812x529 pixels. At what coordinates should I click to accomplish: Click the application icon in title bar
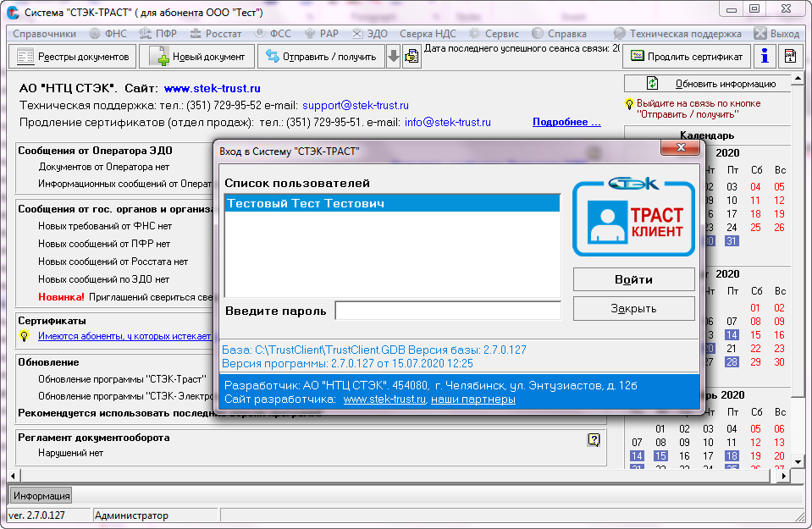pos(13,12)
